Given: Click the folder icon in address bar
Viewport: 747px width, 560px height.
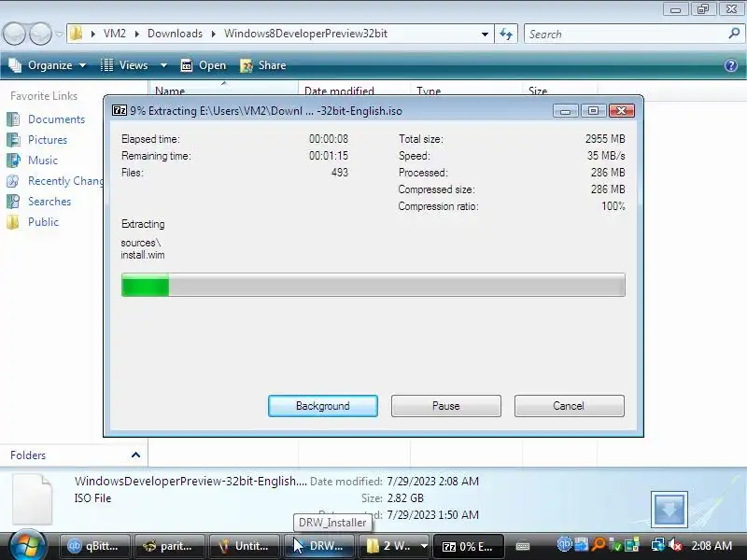Looking at the screenshot, I should pos(76,34).
